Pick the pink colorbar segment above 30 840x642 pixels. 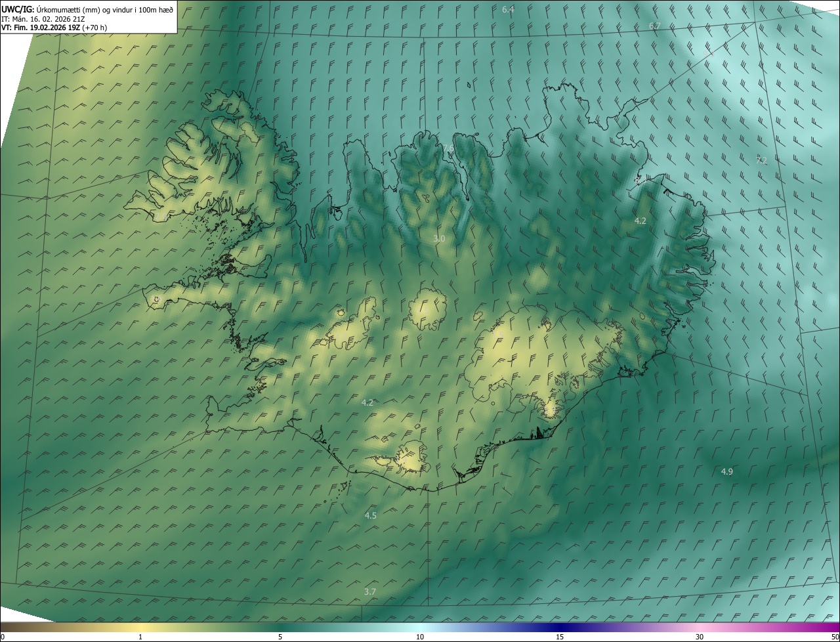pos(700,627)
